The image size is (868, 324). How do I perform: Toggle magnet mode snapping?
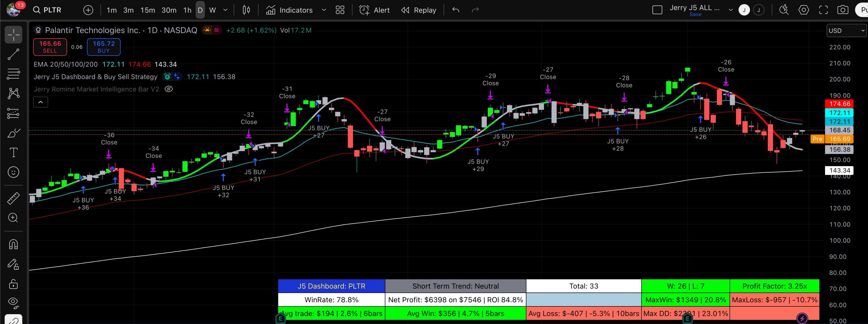tap(14, 244)
